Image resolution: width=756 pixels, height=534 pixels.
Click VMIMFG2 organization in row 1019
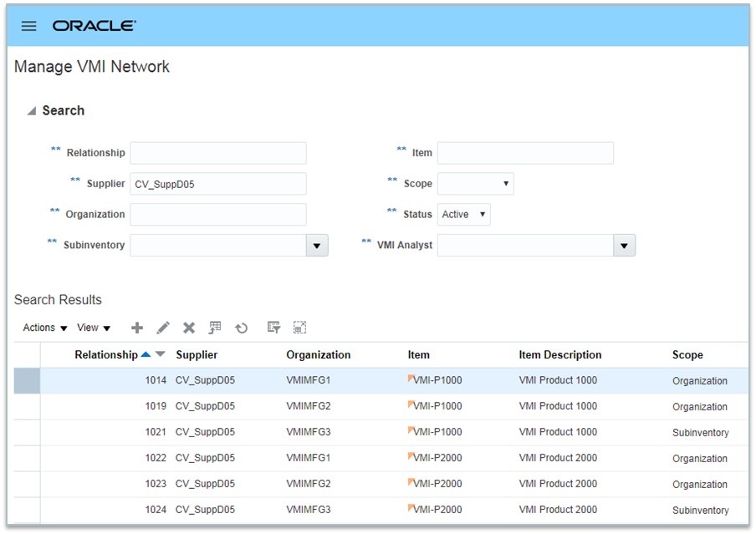coord(309,406)
